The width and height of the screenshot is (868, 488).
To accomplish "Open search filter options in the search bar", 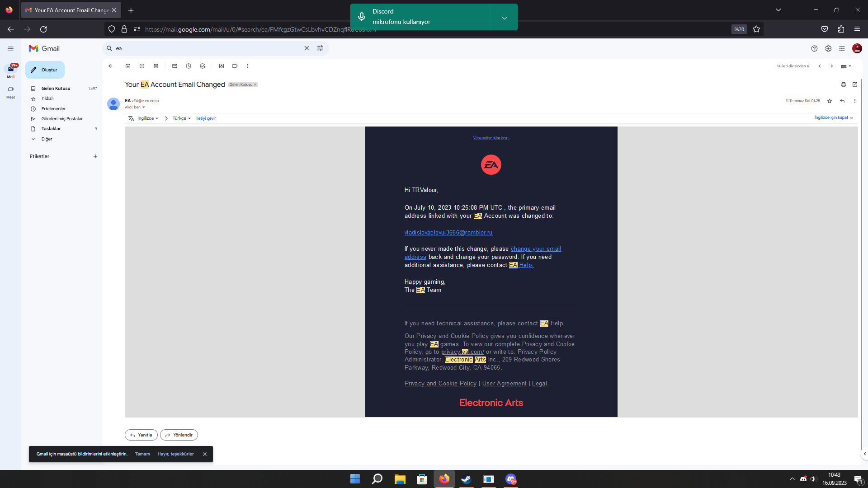I will coord(320,48).
